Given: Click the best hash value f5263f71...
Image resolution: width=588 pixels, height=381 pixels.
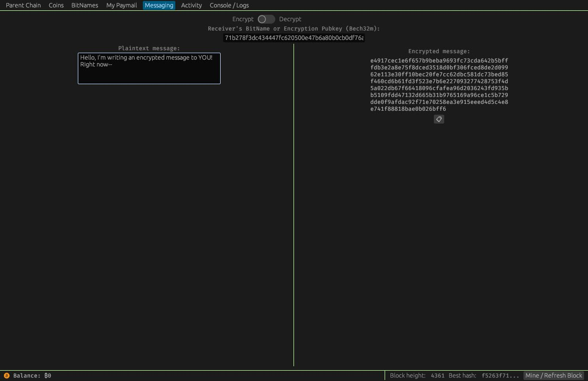Looking at the screenshot, I should (500, 376).
